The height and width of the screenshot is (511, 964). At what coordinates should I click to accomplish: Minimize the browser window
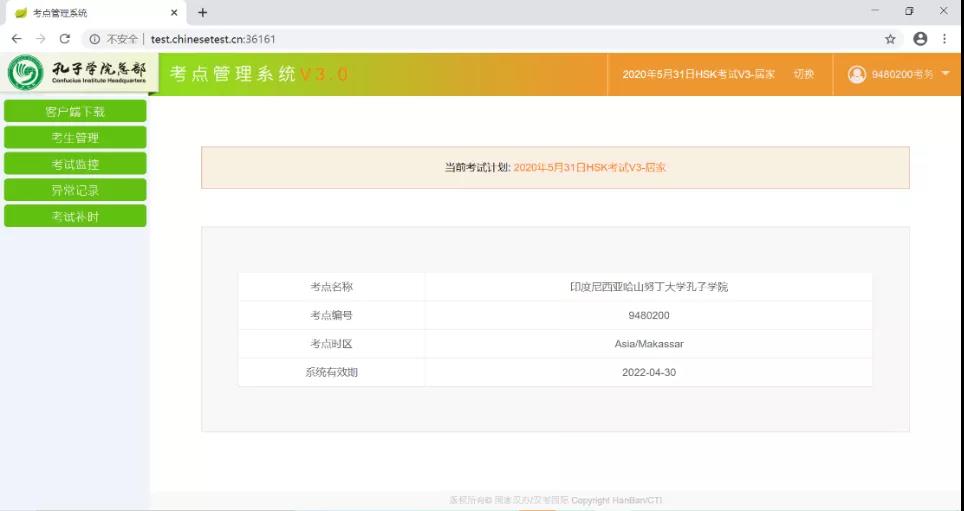(x=875, y=11)
